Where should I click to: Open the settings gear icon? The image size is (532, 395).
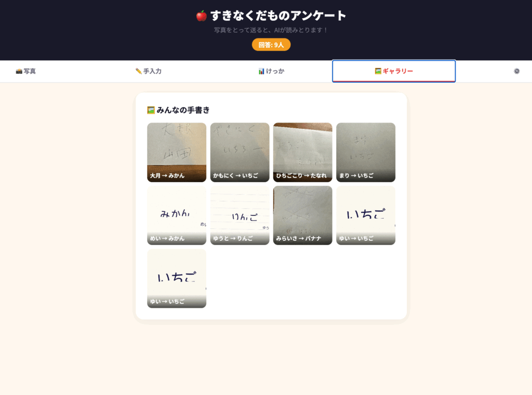click(516, 71)
